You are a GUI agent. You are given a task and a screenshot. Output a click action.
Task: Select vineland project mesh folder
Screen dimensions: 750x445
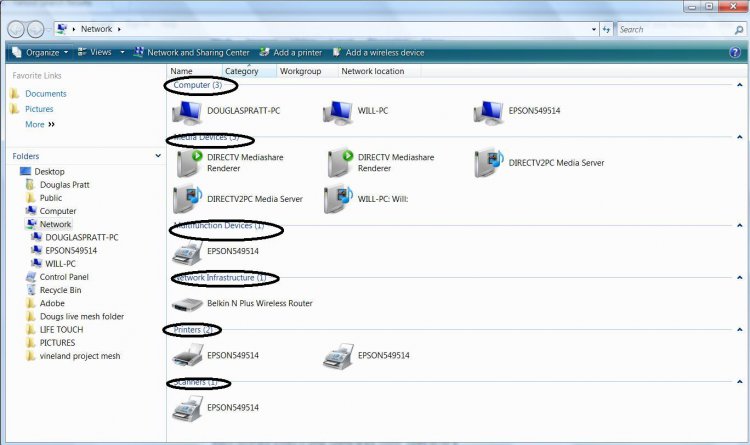80,356
